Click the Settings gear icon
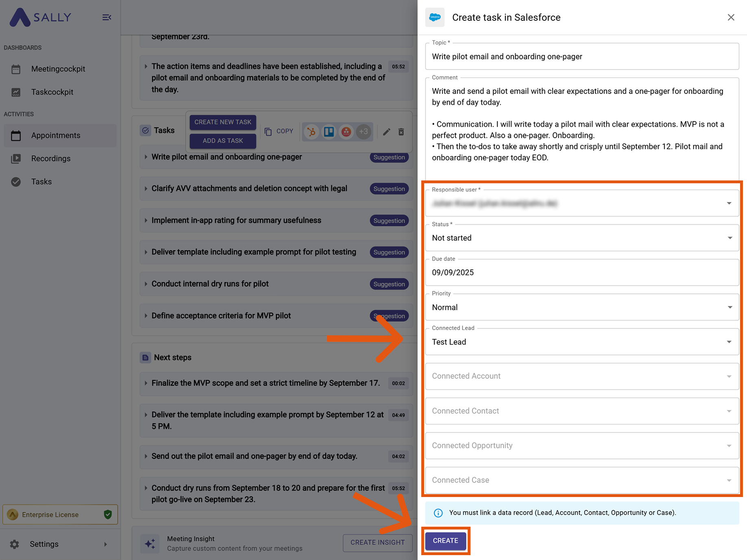 pyautogui.click(x=15, y=544)
